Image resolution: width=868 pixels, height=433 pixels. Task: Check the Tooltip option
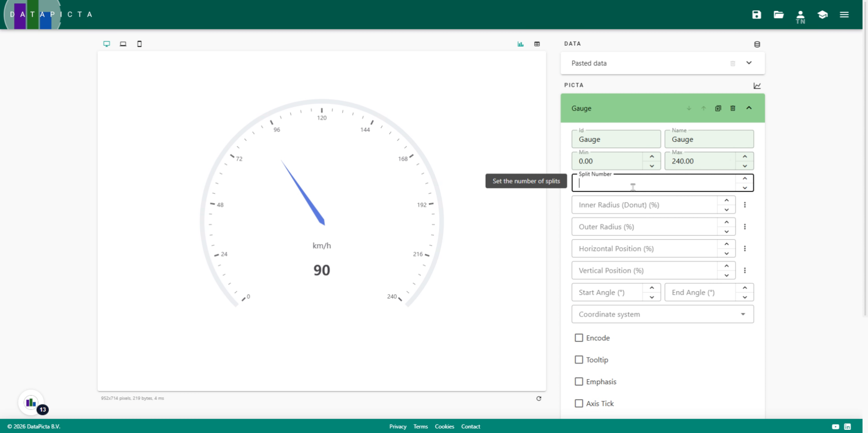click(579, 360)
